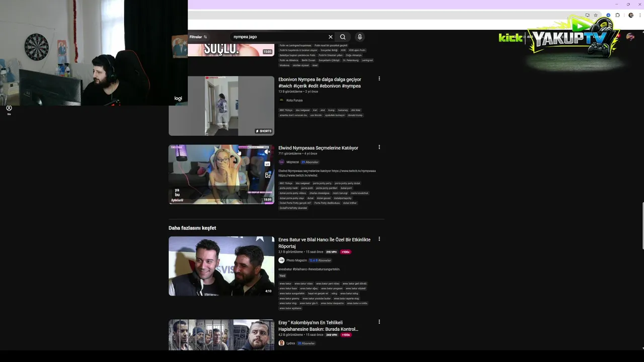Open the twitch.tv/nympeaaa link in the description
644x362 pixels.
pos(354,171)
